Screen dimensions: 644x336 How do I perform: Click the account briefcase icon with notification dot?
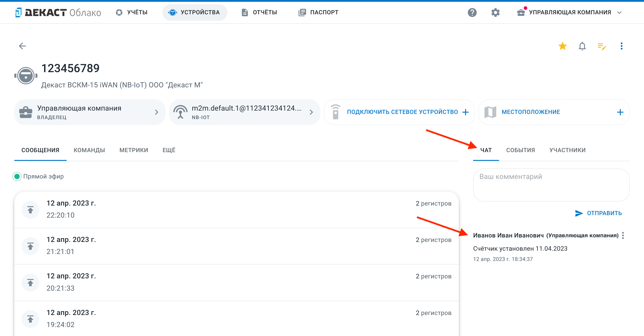pyautogui.click(x=521, y=12)
